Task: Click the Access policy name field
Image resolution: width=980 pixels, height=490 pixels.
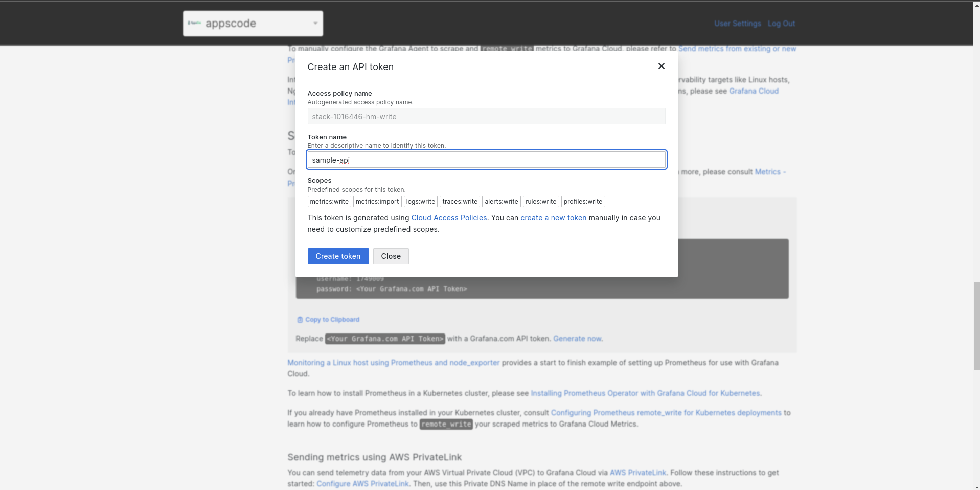Action: tap(486, 117)
